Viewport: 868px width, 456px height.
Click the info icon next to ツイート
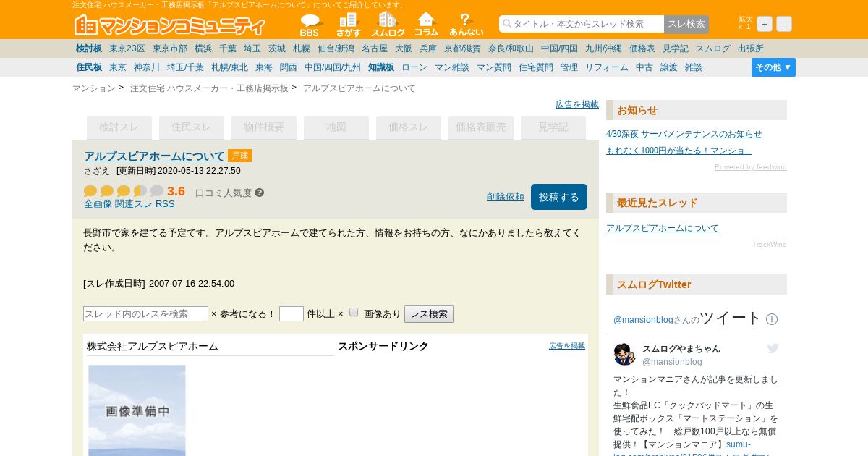[x=772, y=319]
